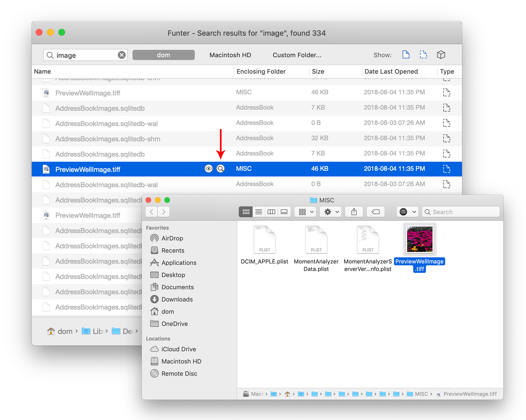Reveal PreviewWellImage.tiff with the magnifier icon
This screenshot has width=526, height=420.
pos(221,169)
